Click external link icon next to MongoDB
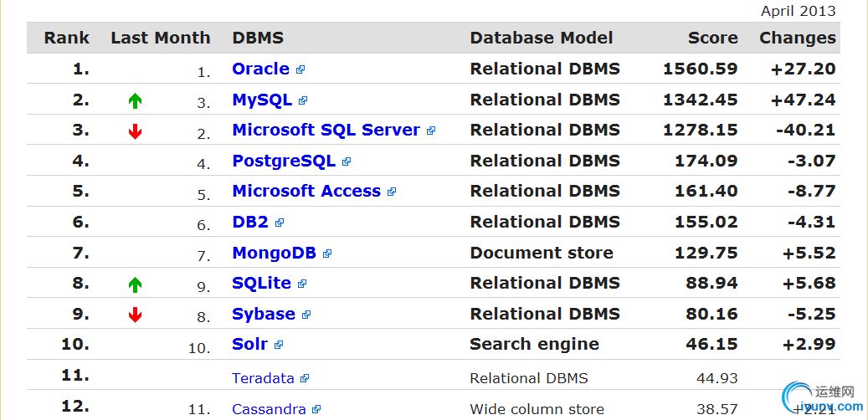This screenshot has width=868, height=420. (x=327, y=254)
